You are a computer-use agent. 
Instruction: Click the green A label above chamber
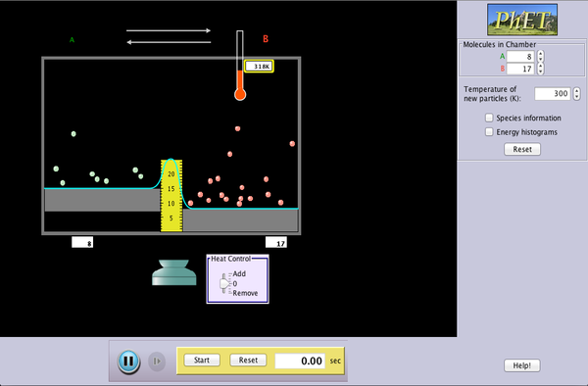tap(72, 40)
